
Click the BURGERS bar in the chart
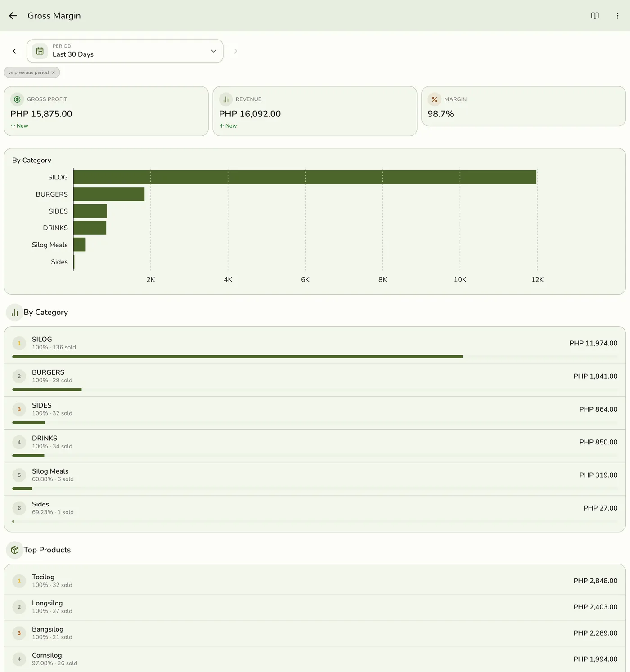coord(109,194)
